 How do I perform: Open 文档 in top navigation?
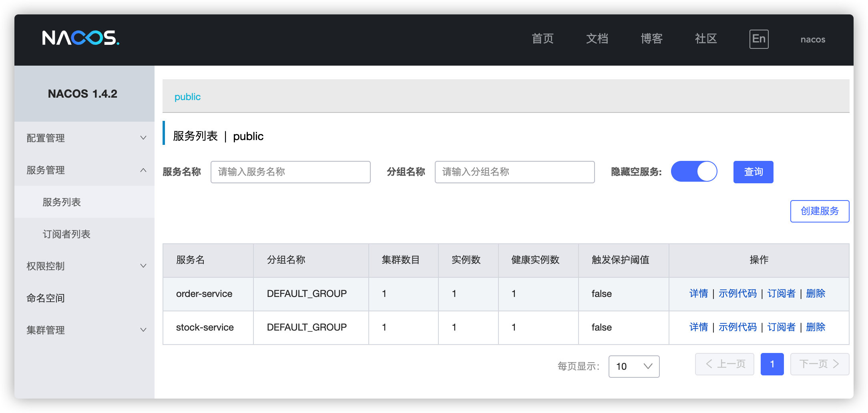pyautogui.click(x=597, y=39)
